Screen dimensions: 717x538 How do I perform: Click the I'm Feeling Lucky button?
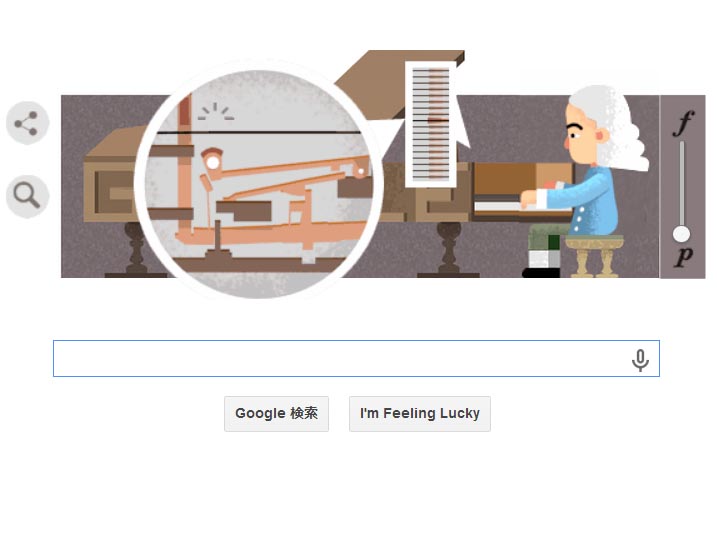[x=420, y=414]
